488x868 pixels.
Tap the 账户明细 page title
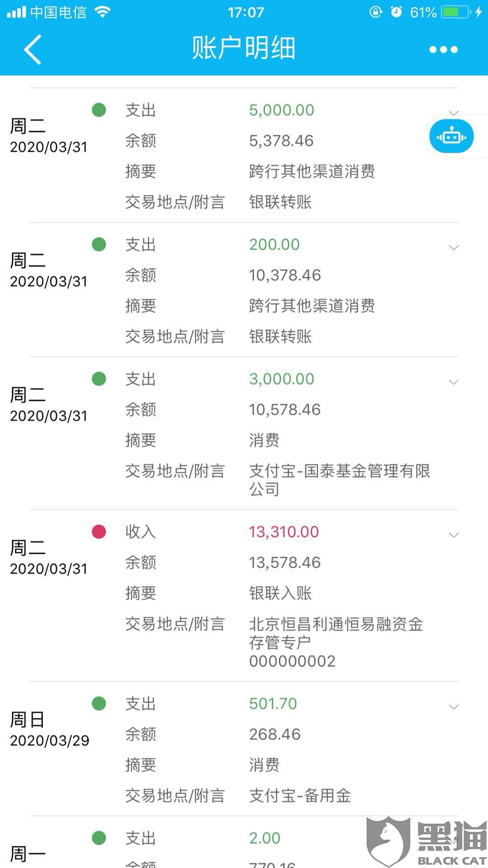pyautogui.click(x=244, y=48)
